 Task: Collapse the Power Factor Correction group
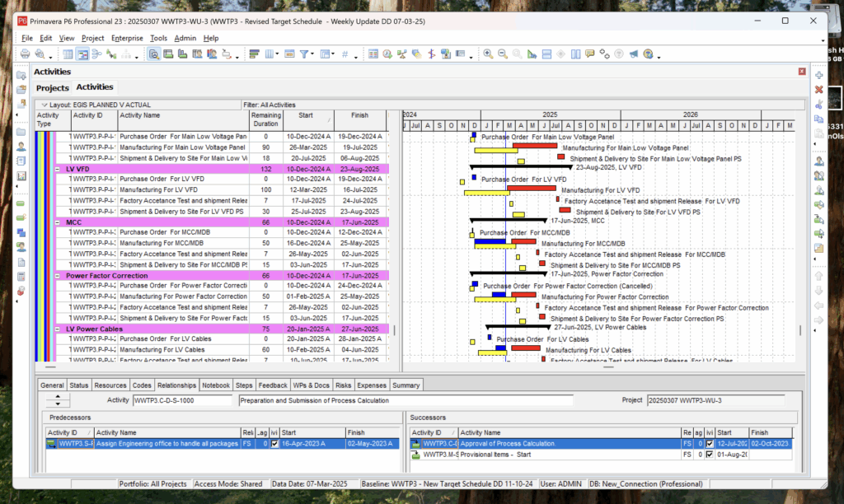click(x=58, y=275)
